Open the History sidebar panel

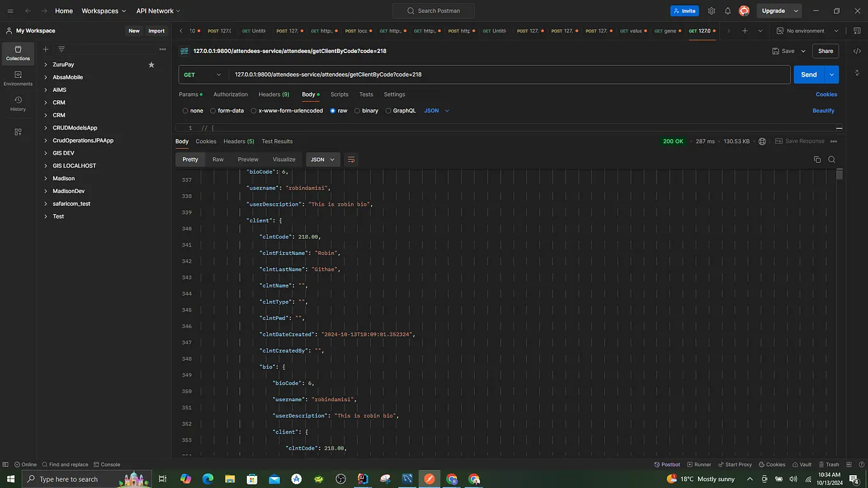[x=17, y=102]
